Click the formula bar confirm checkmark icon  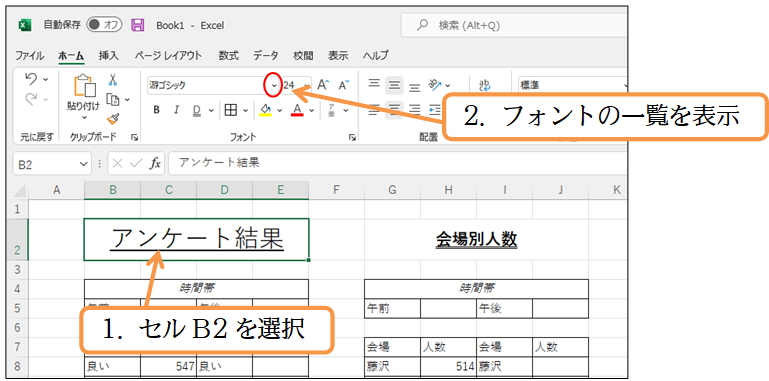click(136, 164)
